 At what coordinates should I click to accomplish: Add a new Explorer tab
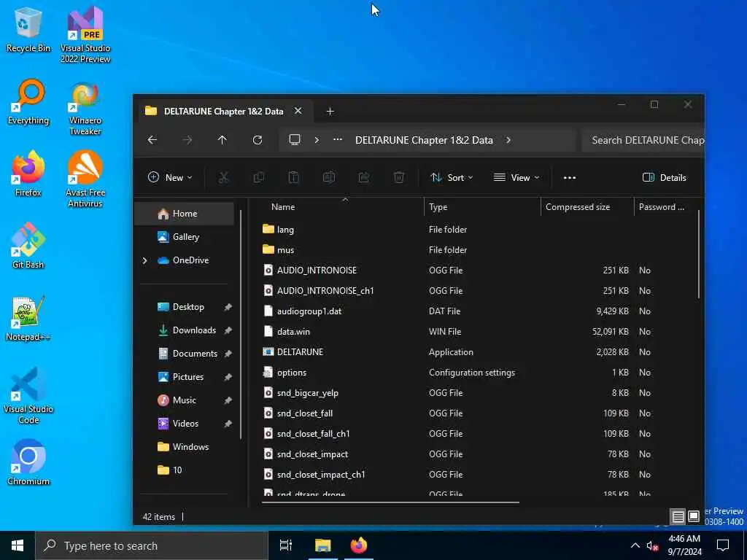tap(330, 112)
